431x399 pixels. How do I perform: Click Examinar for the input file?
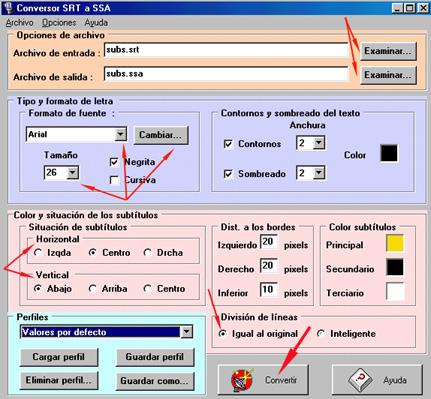click(388, 51)
